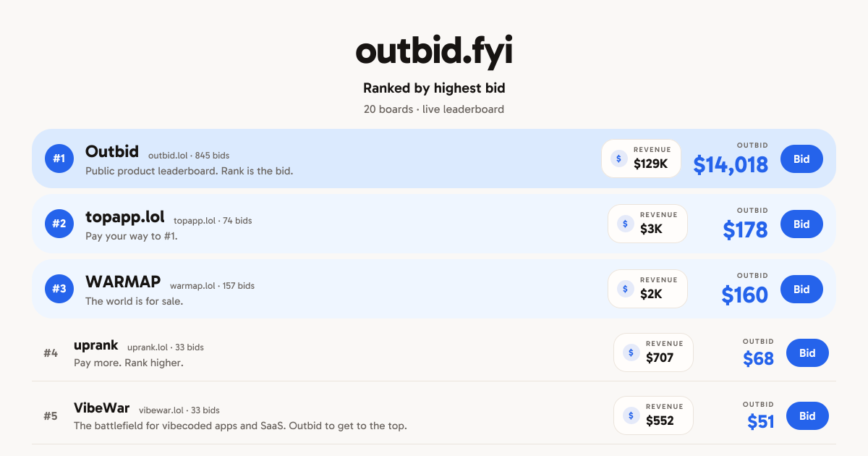This screenshot has width=868, height=456.
Task: Select the $14,018 outbid amount
Action: coord(731,164)
